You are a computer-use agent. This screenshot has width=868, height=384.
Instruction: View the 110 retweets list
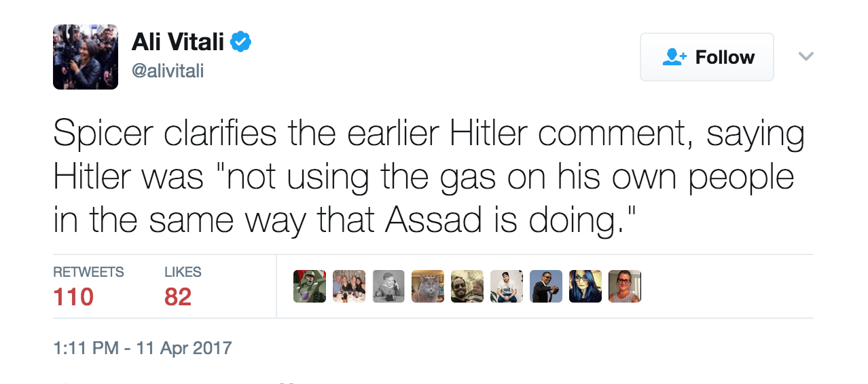[x=73, y=297]
